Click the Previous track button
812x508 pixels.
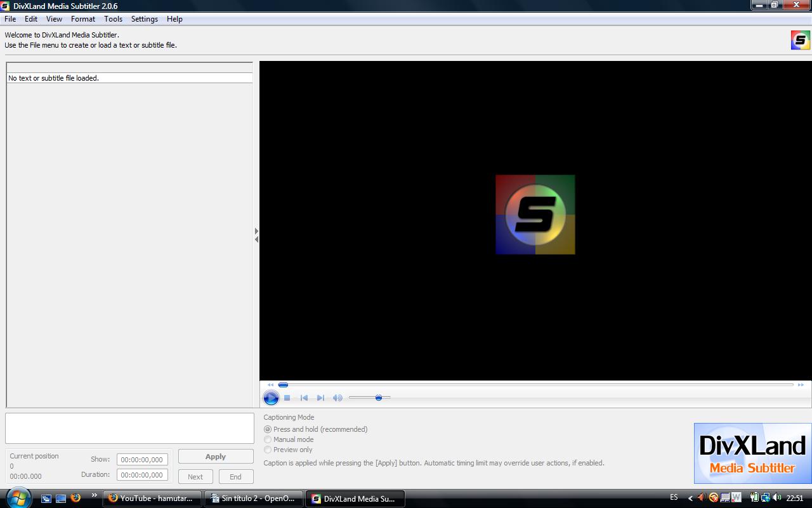[304, 398]
